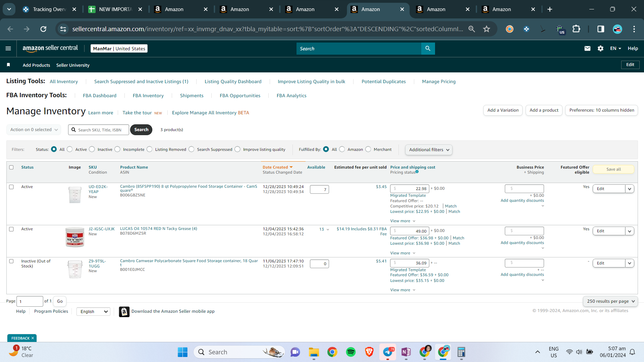This screenshot has width=644, height=362.
Task: Click the search magnifier button in header
Action: pyautogui.click(x=428, y=49)
